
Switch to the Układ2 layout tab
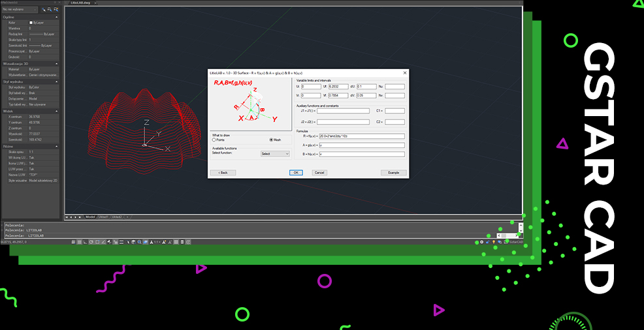click(117, 217)
